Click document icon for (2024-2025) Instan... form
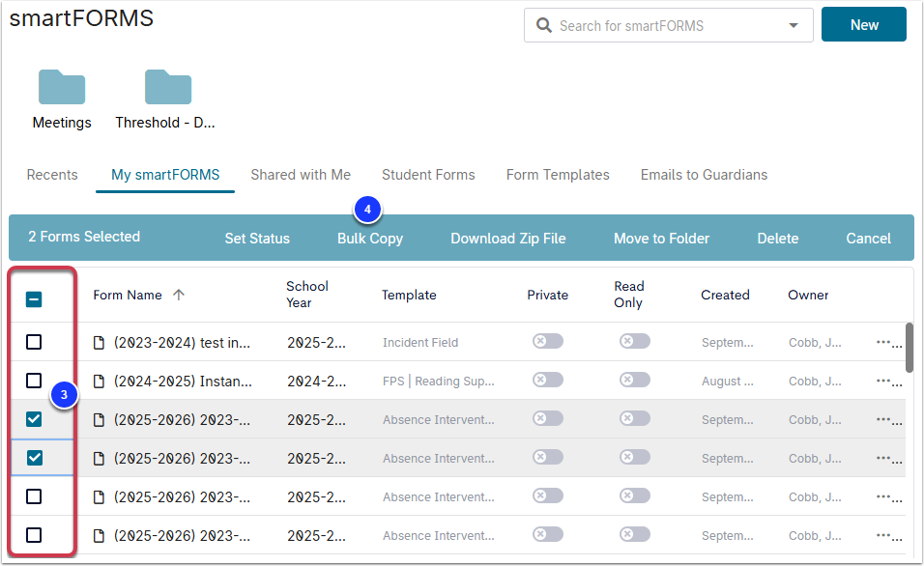The width and height of the screenshot is (924, 566). 99,382
